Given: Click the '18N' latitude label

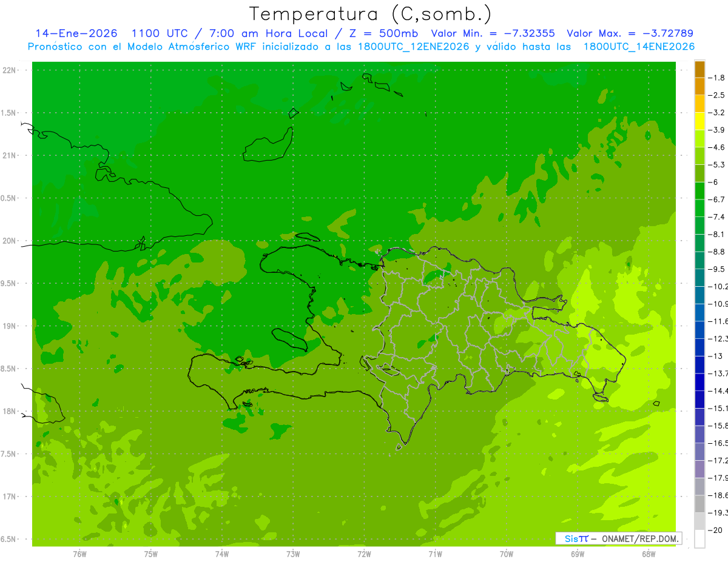Looking at the screenshot, I should [x=9, y=411].
